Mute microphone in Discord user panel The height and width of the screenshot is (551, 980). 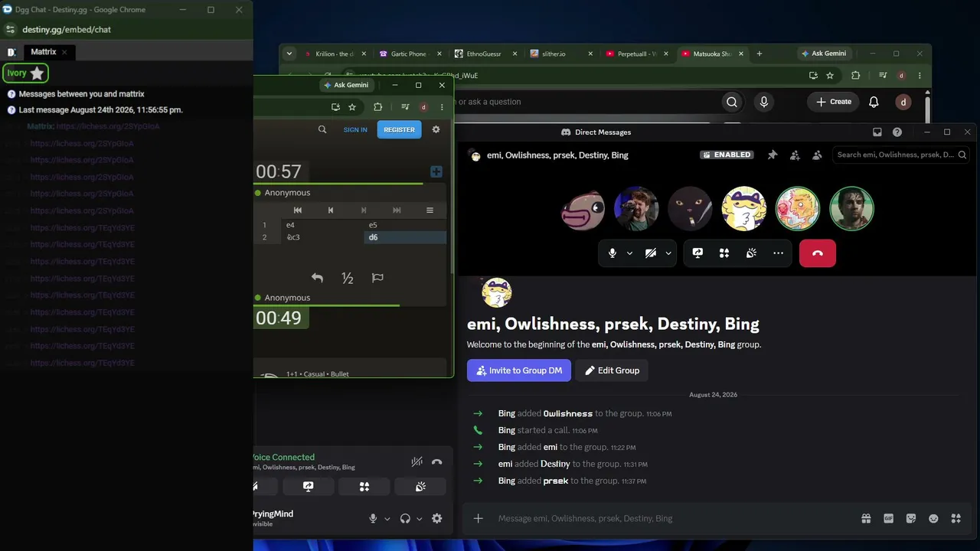point(373,518)
